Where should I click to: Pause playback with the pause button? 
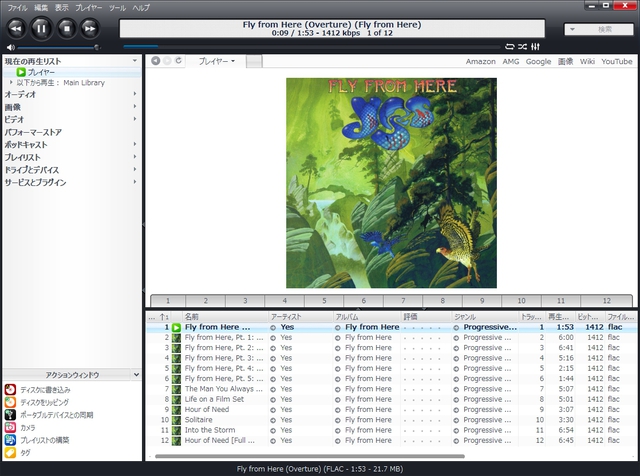click(41, 28)
